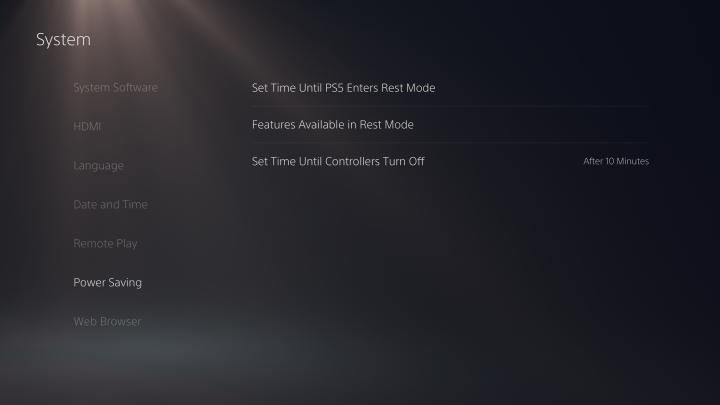Open Set Time Until PS5 Enters Rest Mode
Image resolution: width=720 pixels, height=405 pixels.
pos(450,88)
